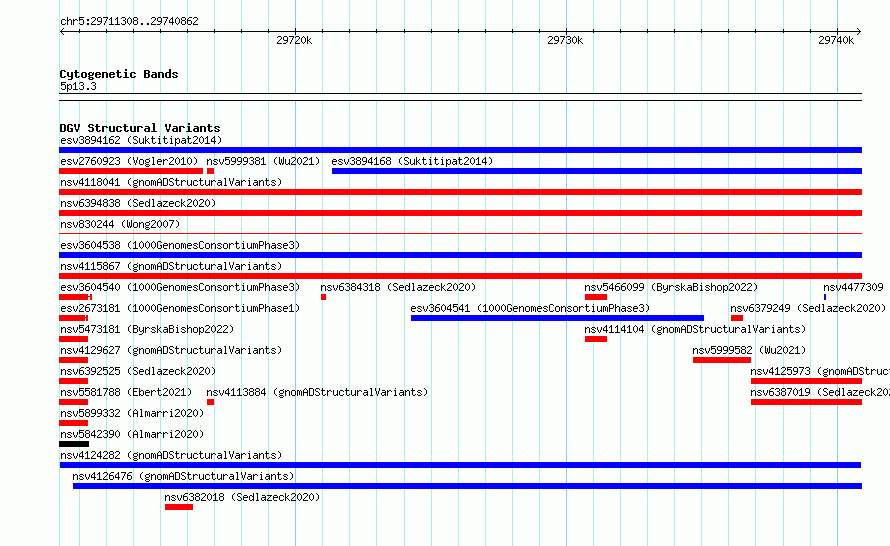Click the nsv6387019 variant label
Screen dimensions: 890x546
(x=820, y=392)
